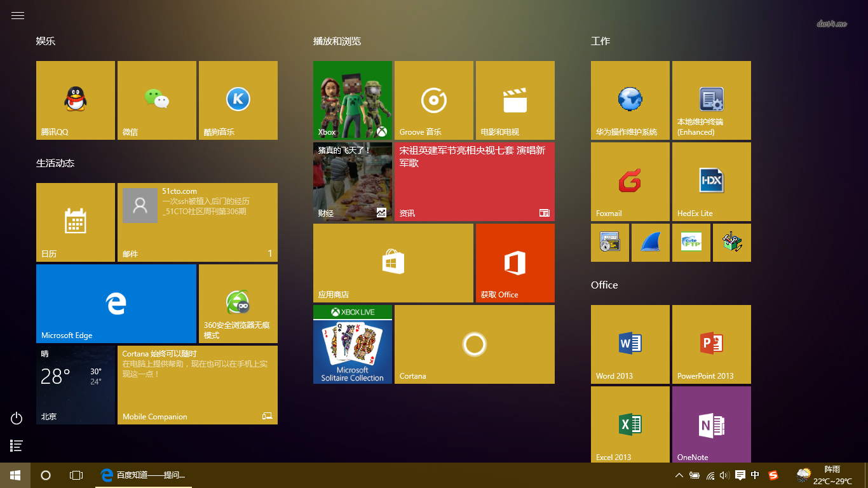Expand the hamburger menu at top left
The width and height of the screenshot is (868, 488).
click(18, 16)
